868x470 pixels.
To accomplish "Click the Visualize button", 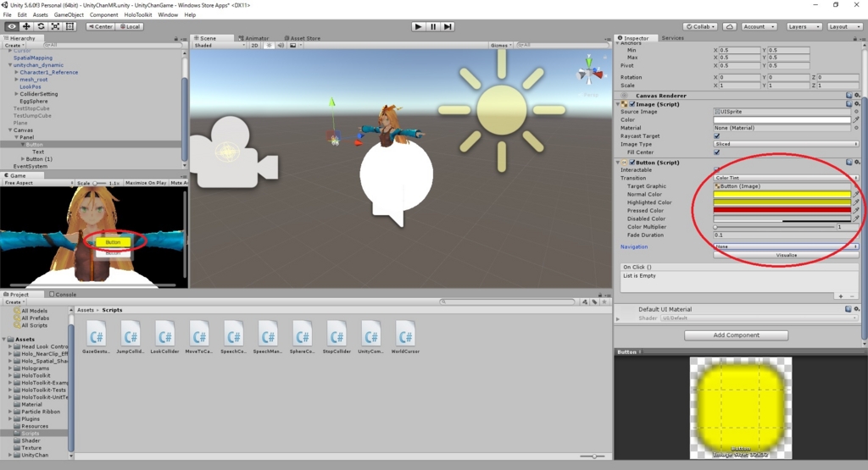I will [786, 255].
